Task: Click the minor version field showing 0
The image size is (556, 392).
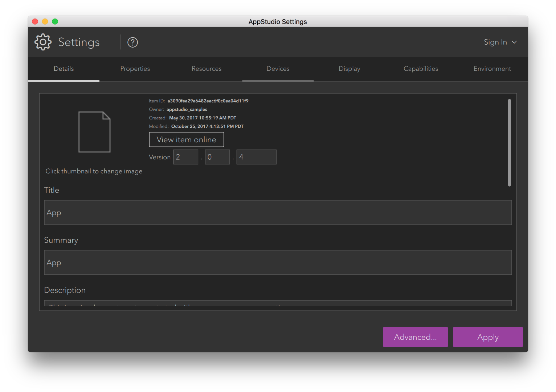Action: (x=217, y=157)
